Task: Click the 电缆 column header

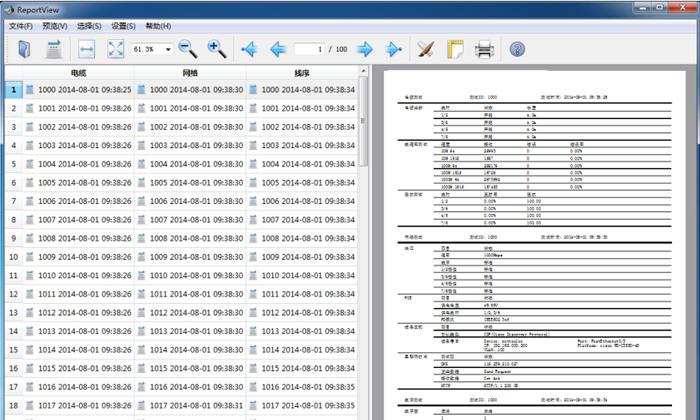Action: coord(78,73)
